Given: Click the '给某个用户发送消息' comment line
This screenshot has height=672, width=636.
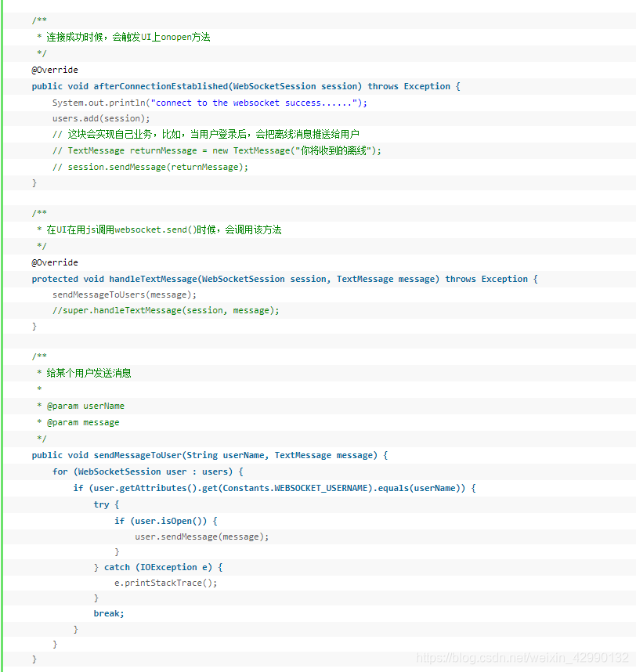Looking at the screenshot, I should pyautogui.click(x=84, y=374).
